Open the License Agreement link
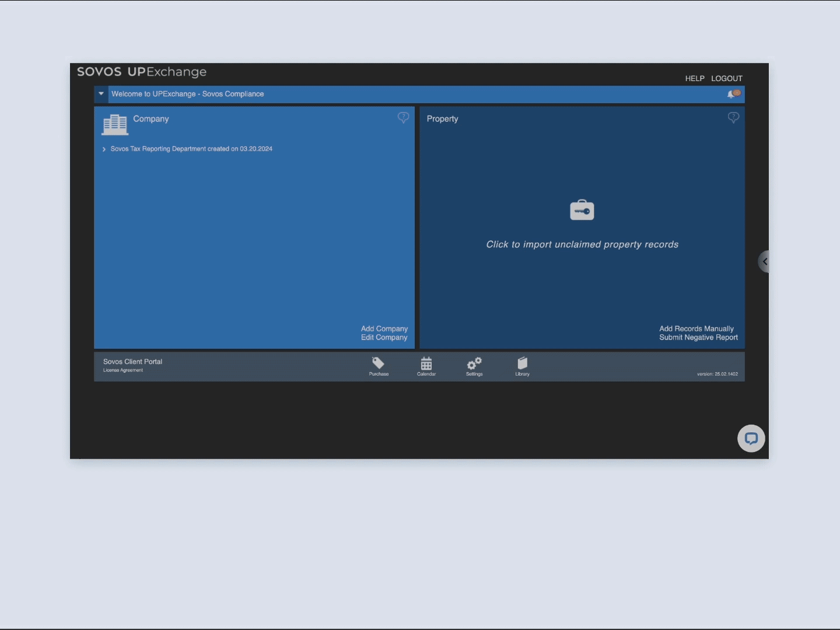The image size is (840, 630). 123,370
